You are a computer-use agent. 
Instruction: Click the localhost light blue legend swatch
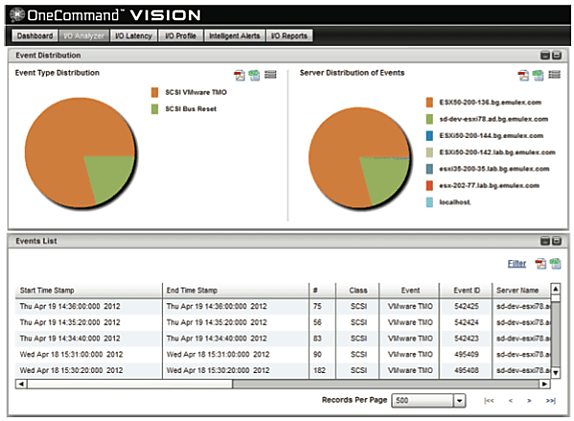pos(429,202)
